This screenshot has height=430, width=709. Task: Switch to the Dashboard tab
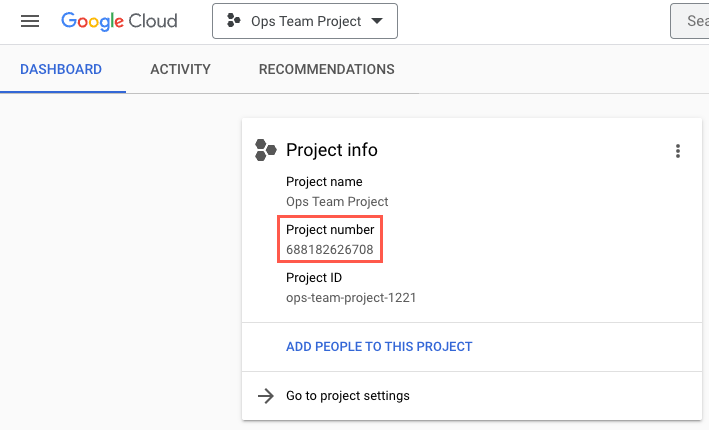(61, 70)
